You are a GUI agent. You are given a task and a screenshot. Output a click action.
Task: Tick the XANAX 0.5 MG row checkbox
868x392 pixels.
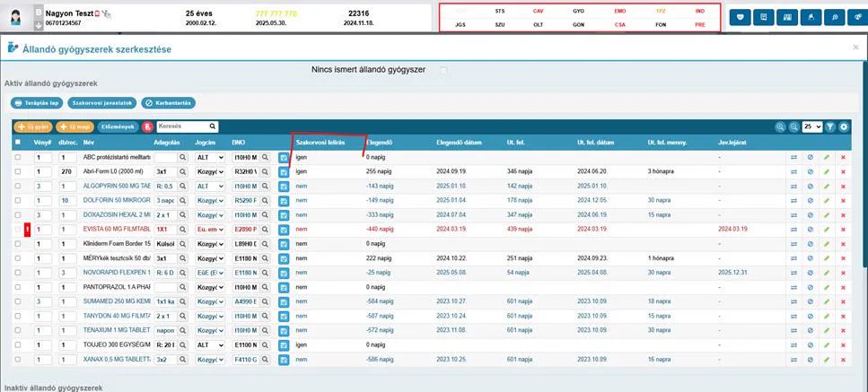pos(18,360)
